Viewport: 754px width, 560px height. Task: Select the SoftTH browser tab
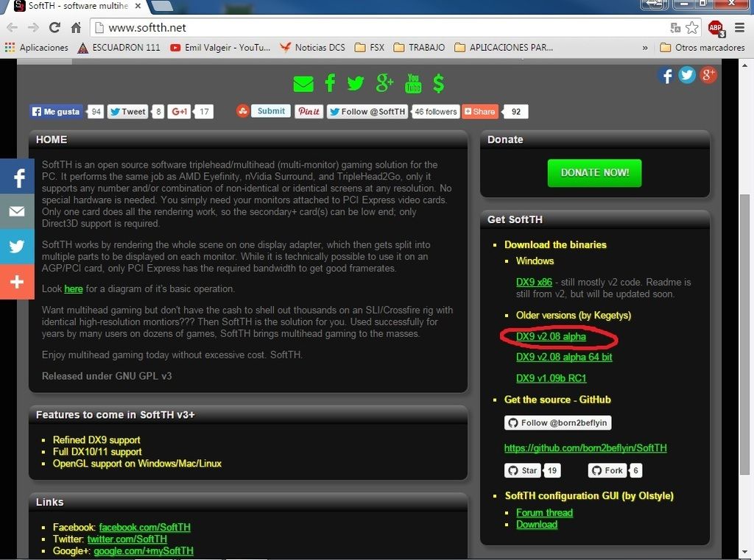pos(77,6)
